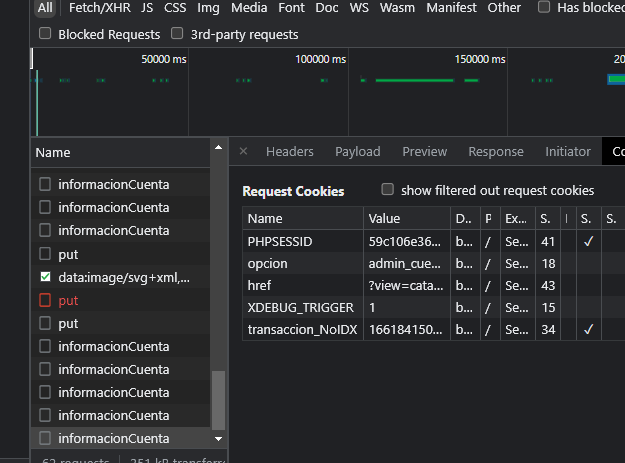Viewport: 625px width, 463px height.
Task: Filter requests by JS
Action: 147,8
